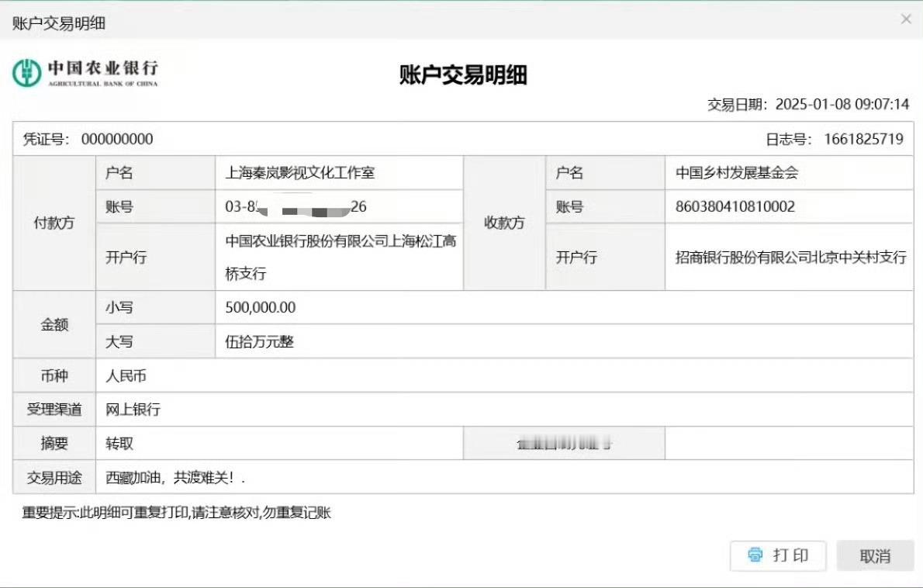The width and height of the screenshot is (923, 588).
Task: Click the 摘要 label cell
Action: [x=54, y=443]
